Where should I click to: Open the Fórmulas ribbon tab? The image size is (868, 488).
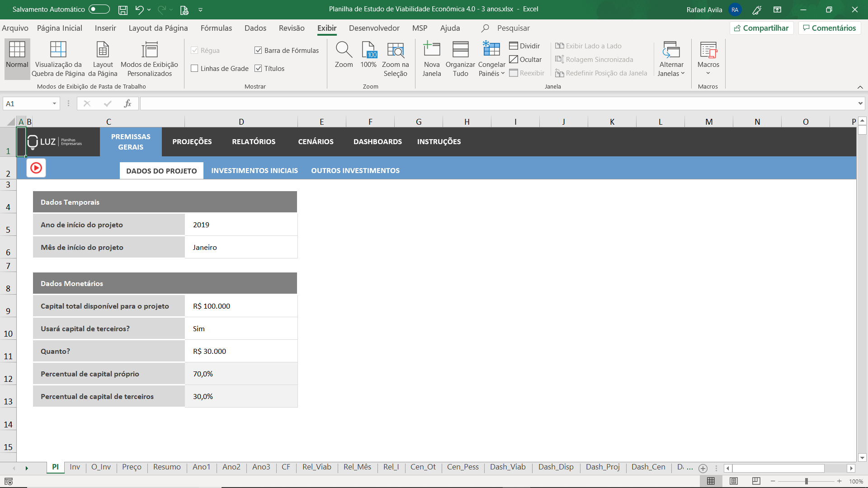coord(216,28)
